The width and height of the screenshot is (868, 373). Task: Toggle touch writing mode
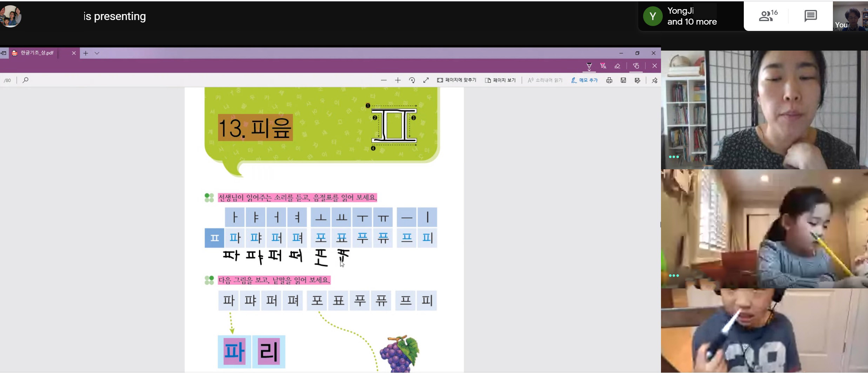click(636, 66)
